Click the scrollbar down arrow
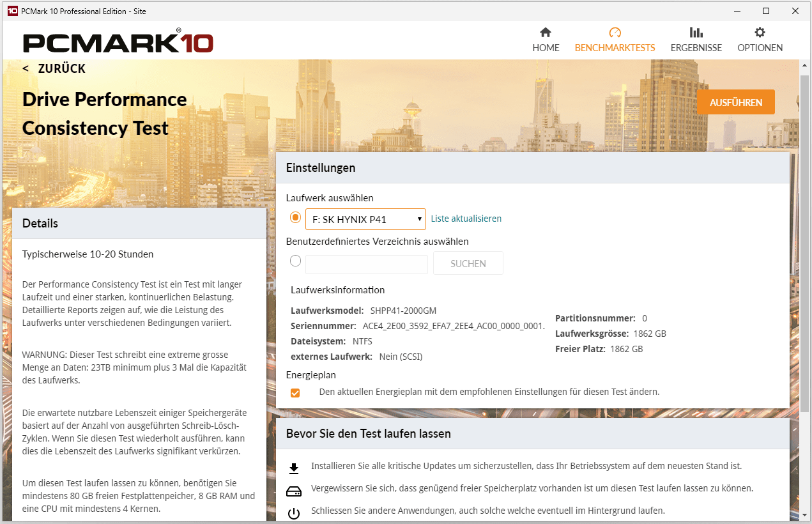This screenshot has width=812, height=524. [805, 516]
